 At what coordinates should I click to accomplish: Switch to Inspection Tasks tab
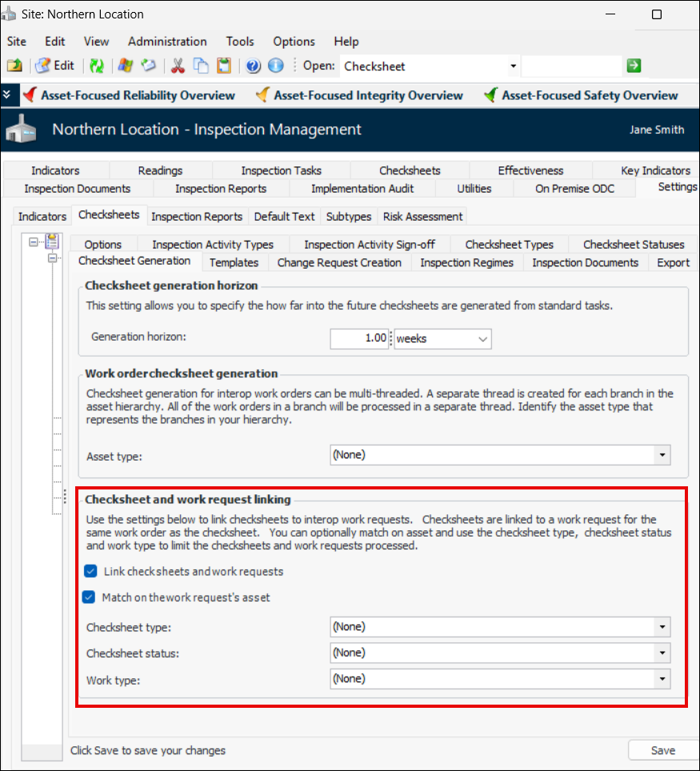click(x=281, y=170)
